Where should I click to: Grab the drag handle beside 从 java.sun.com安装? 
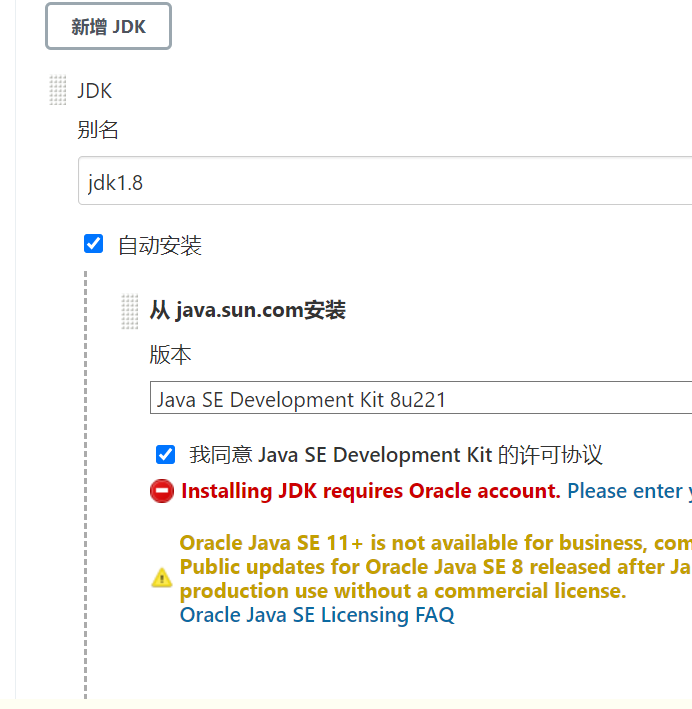[130, 312]
